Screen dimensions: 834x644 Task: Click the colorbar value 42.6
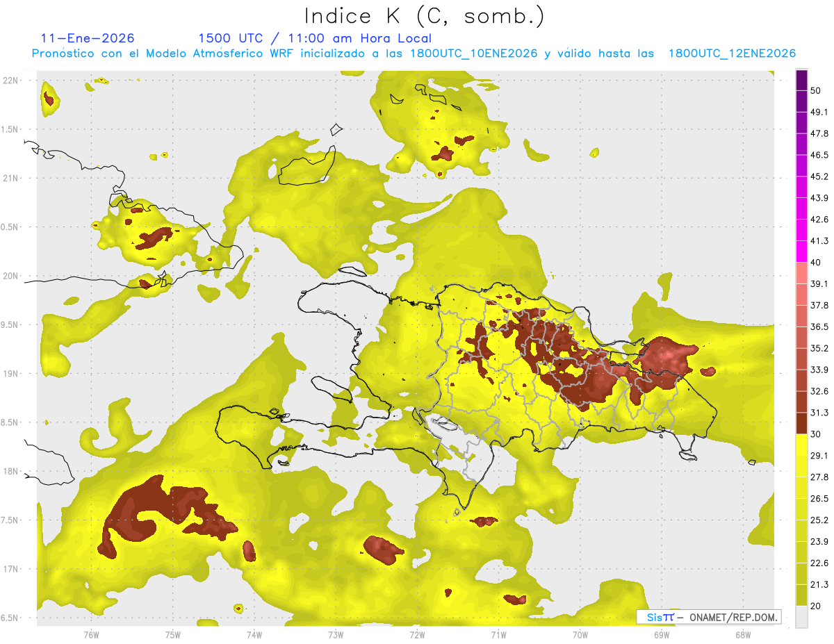click(819, 220)
